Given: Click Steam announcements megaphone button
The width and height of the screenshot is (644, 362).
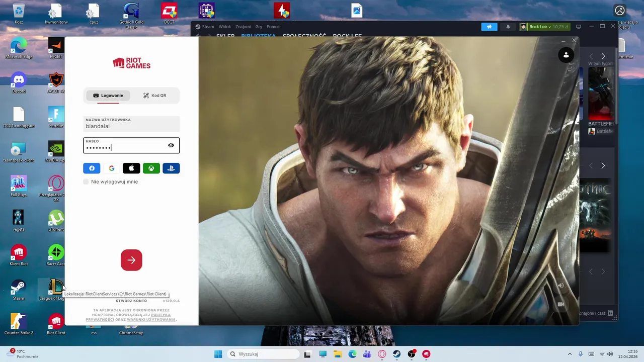Looking at the screenshot, I should (489, 27).
